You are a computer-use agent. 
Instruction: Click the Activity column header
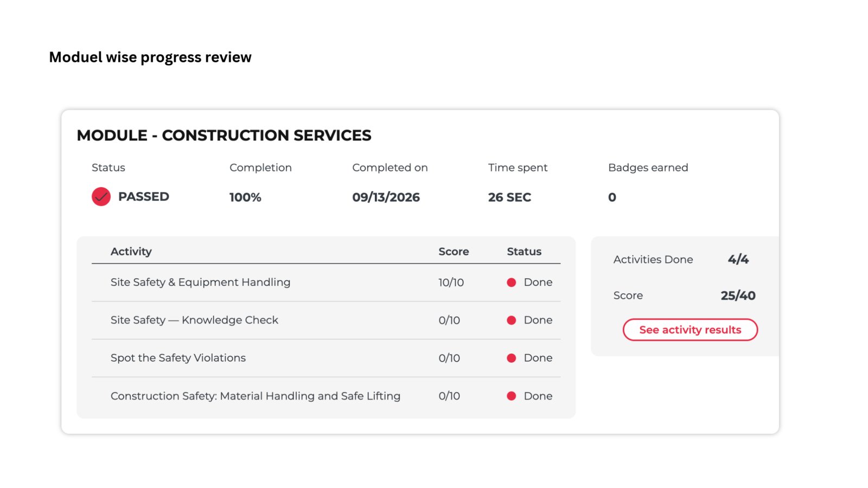click(x=131, y=252)
